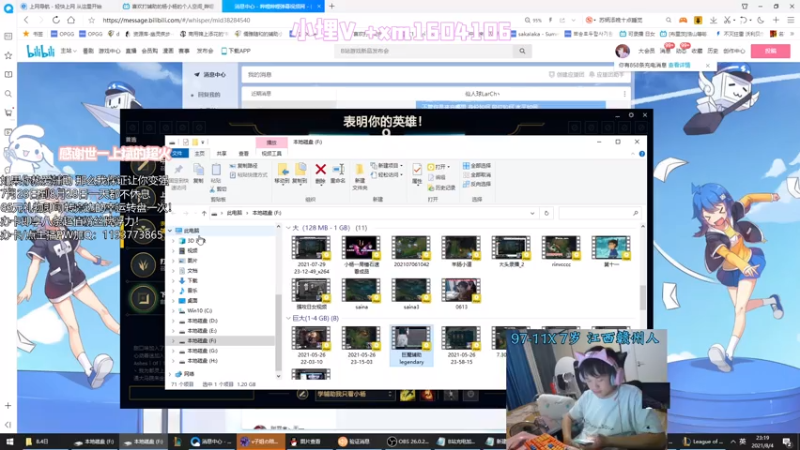This screenshot has width=800, height=450.
Task: Open the Easy Access dropdown in ribbon
Action: click(x=387, y=175)
